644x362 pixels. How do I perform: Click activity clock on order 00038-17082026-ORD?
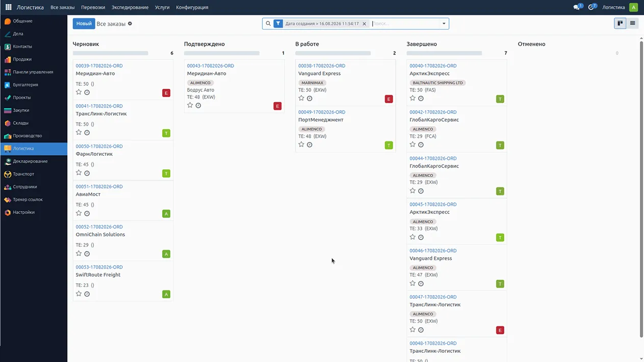310,99
